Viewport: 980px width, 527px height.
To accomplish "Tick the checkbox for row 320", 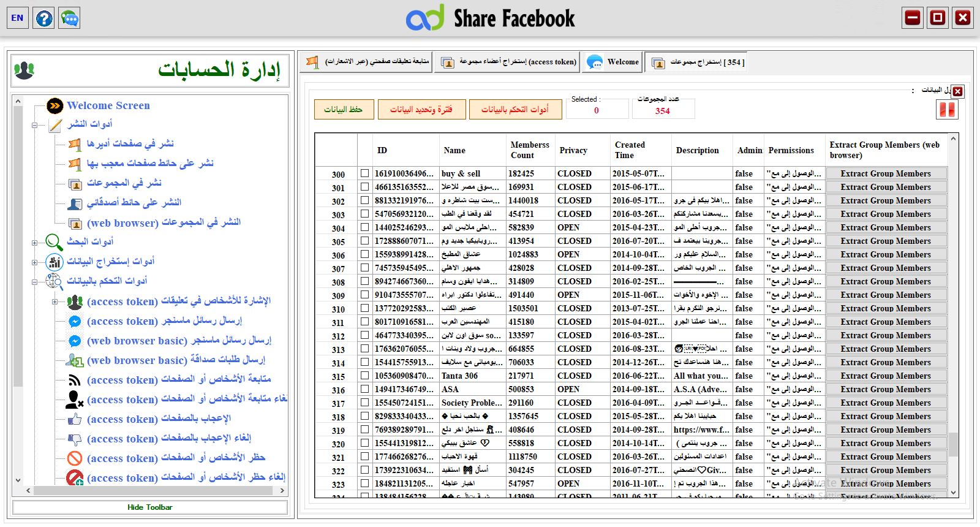I will [365, 443].
